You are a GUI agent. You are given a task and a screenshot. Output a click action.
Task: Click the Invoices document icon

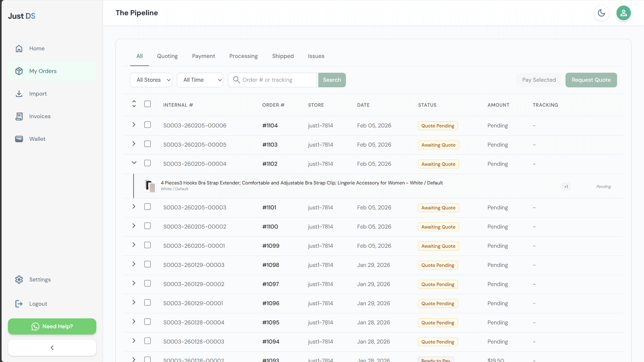(x=19, y=116)
